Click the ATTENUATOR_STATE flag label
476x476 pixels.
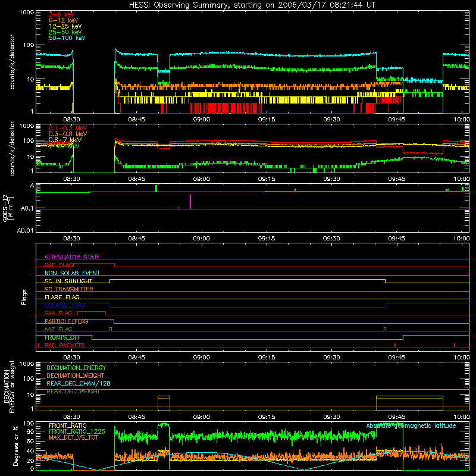pos(72,257)
